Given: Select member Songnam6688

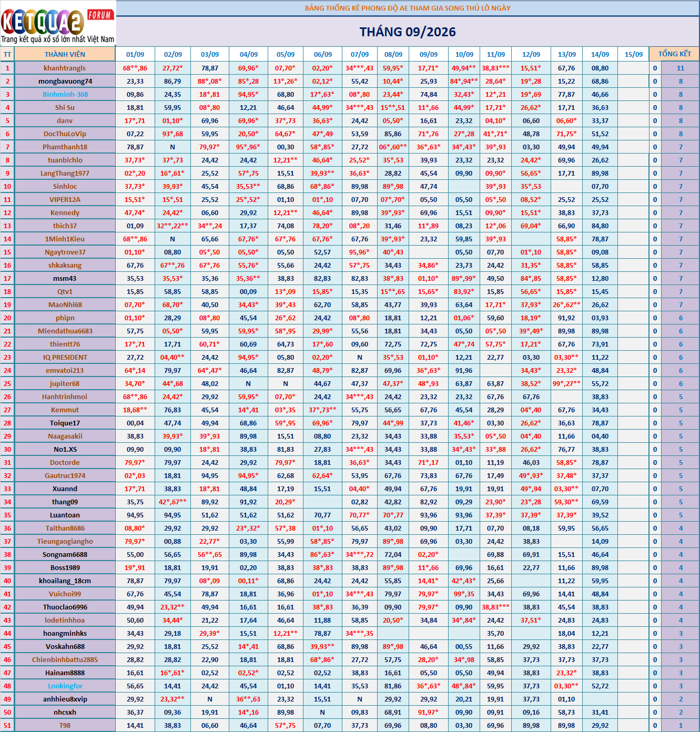Looking at the screenshot, I should point(65,554).
